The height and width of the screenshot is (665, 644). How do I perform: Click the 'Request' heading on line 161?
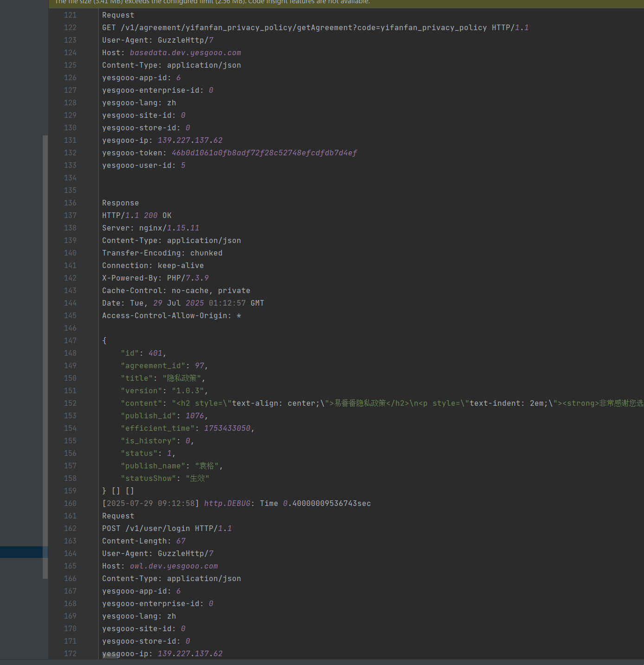(x=118, y=516)
